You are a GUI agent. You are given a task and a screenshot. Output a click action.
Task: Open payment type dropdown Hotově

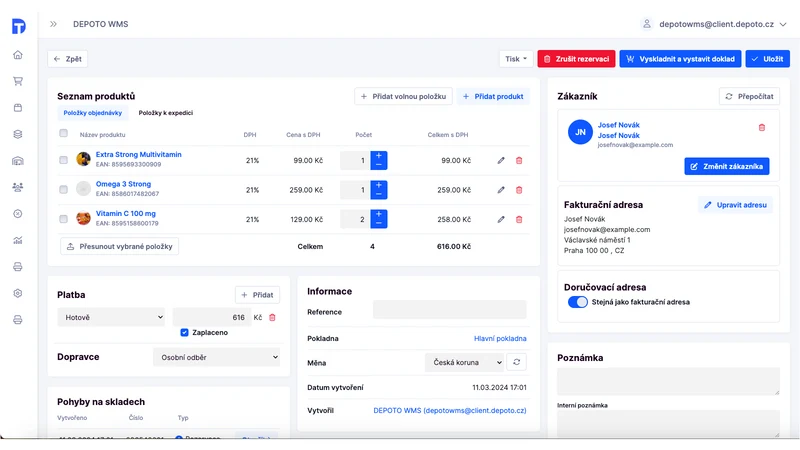[112, 317]
